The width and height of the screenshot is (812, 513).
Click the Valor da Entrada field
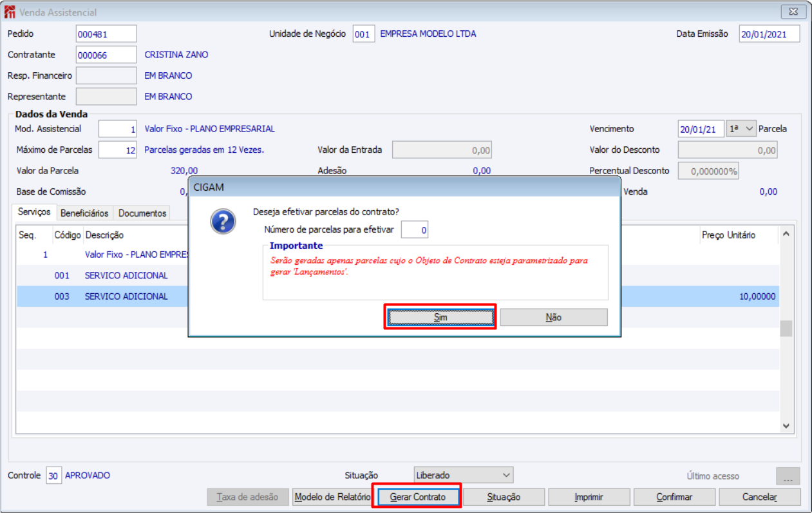point(442,150)
